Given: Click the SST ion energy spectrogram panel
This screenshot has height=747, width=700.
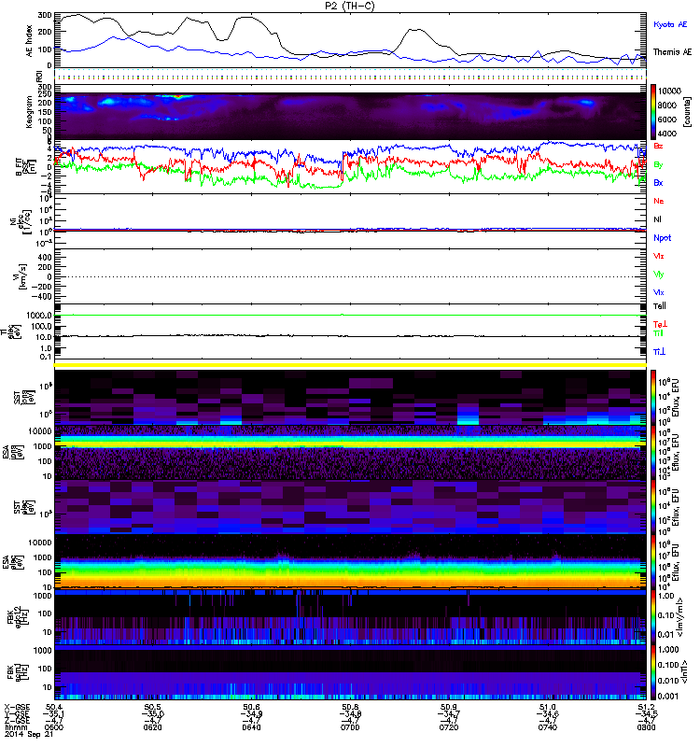Looking at the screenshot, I should [x=350, y=398].
